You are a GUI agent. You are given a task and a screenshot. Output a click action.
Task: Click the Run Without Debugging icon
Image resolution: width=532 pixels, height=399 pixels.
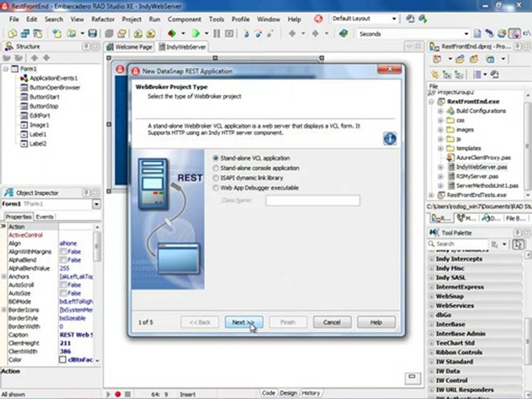coord(172,33)
